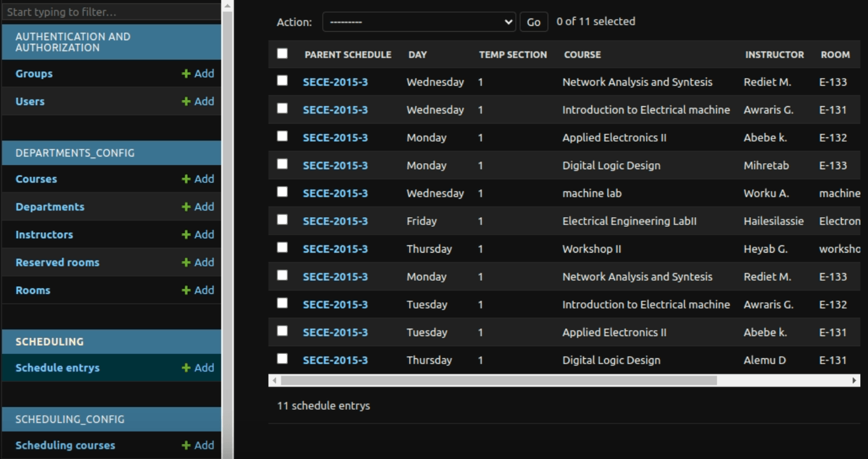Click the Add plus for Reserved rooms
The width and height of the screenshot is (868, 459).
(186, 263)
